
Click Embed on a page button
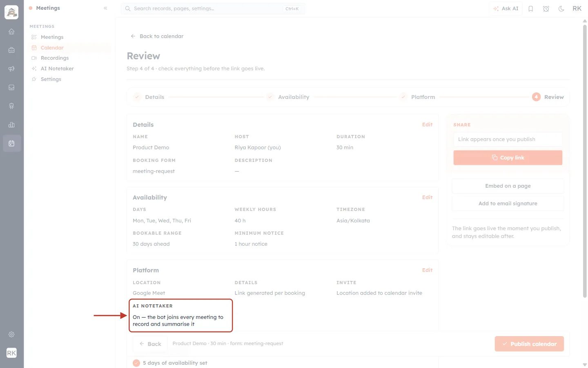508,186
